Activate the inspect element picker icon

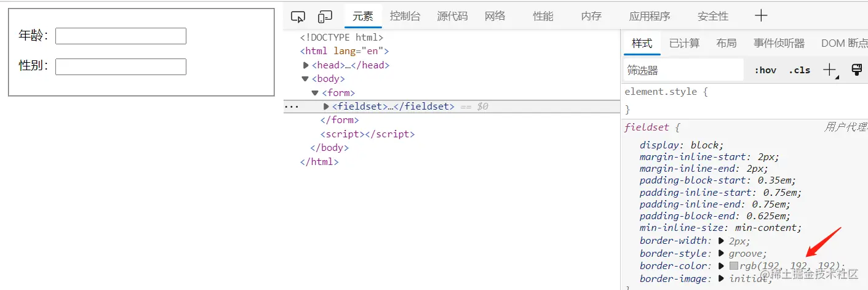[x=298, y=17]
